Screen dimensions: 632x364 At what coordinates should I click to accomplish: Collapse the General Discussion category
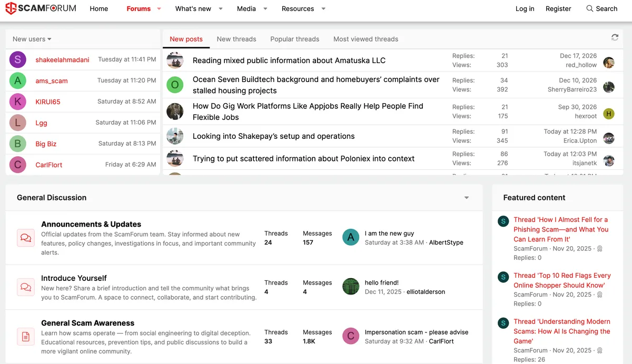467,198
